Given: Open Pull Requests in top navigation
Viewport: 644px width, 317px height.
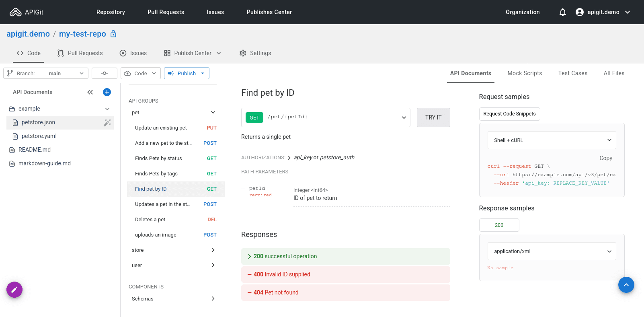Looking at the screenshot, I should click(166, 12).
